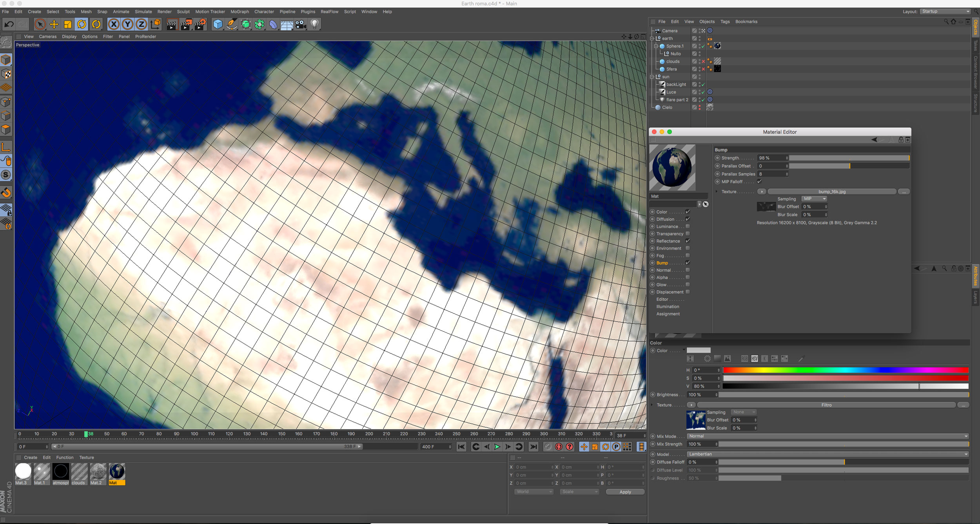
Task: Select the Move tool
Action: (x=54, y=24)
